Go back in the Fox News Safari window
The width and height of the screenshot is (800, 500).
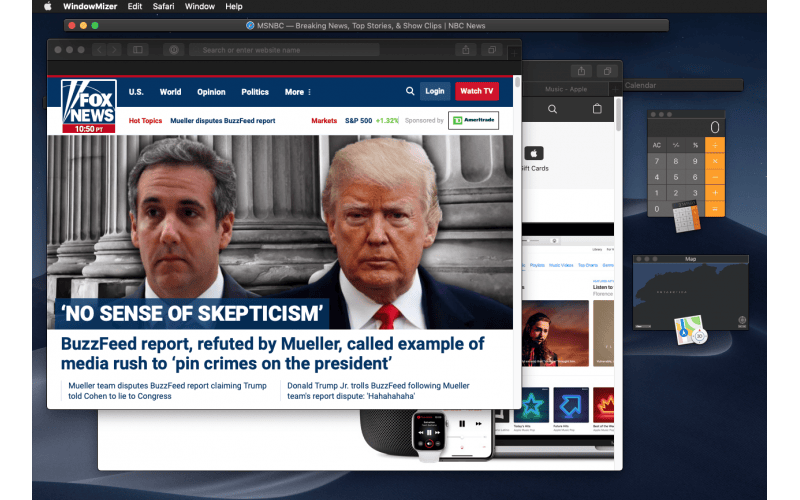99,49
